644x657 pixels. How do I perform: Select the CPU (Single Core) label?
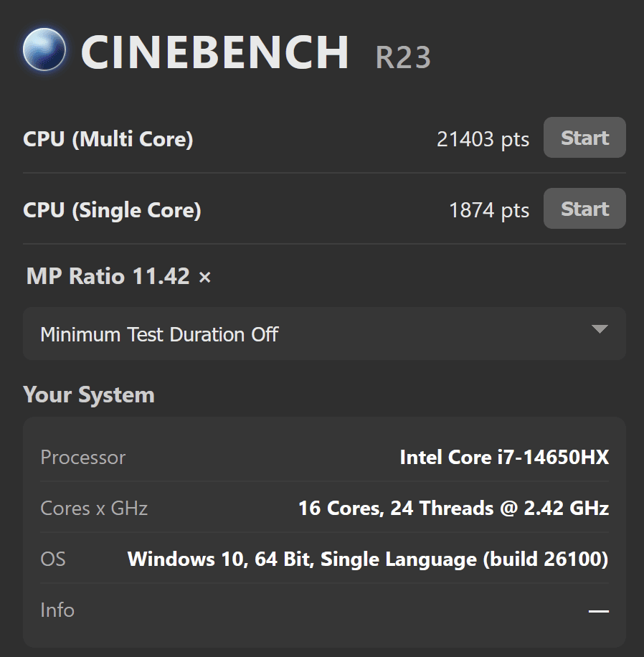click(112, 209)
